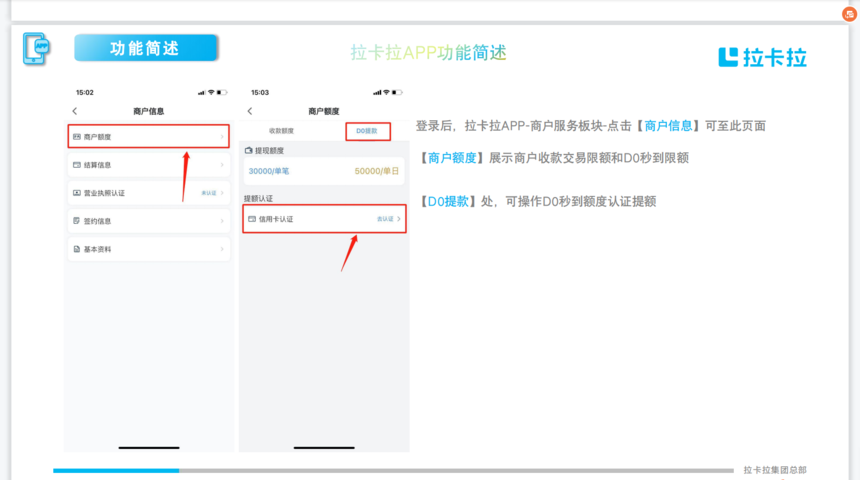Open the 签约信息 row
The width and height of the screenshot is (860, 480).
pos(149,221)
